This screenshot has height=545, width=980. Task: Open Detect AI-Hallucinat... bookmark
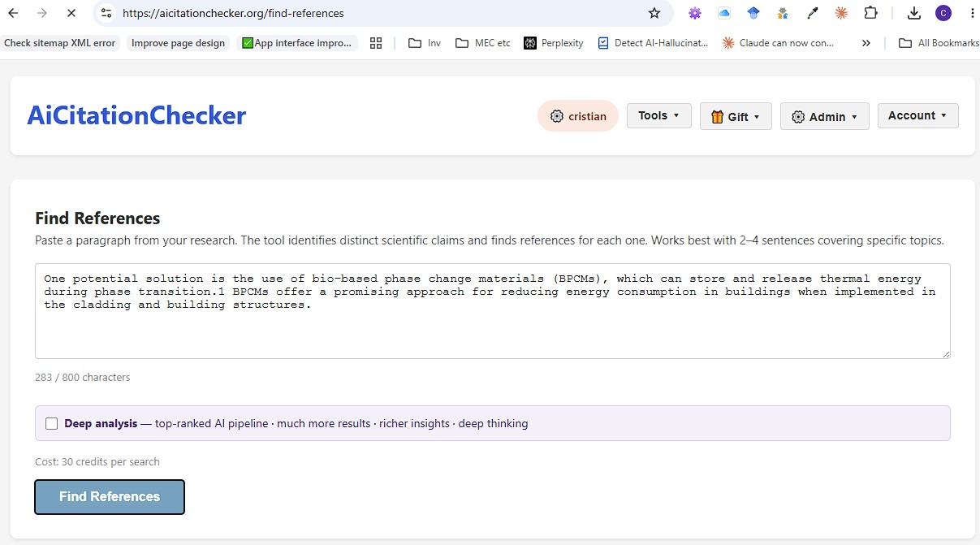pos(653,43)
